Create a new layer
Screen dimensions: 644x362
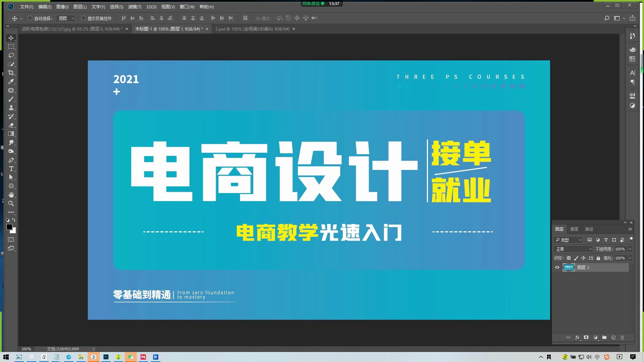coord(613,338)
